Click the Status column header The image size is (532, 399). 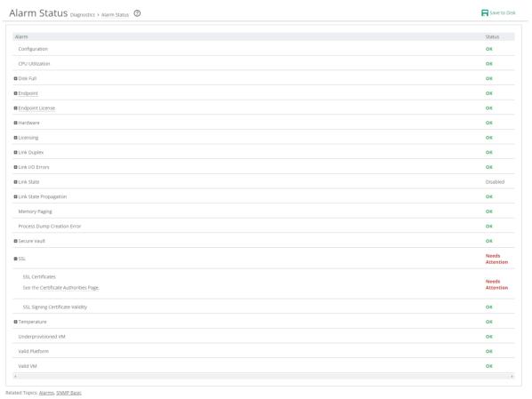tap(492, 36)
